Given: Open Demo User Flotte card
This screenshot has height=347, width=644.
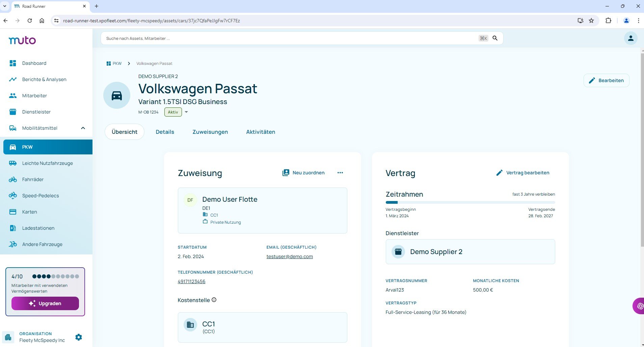Looking at the screenshot, I should [262, 210].
